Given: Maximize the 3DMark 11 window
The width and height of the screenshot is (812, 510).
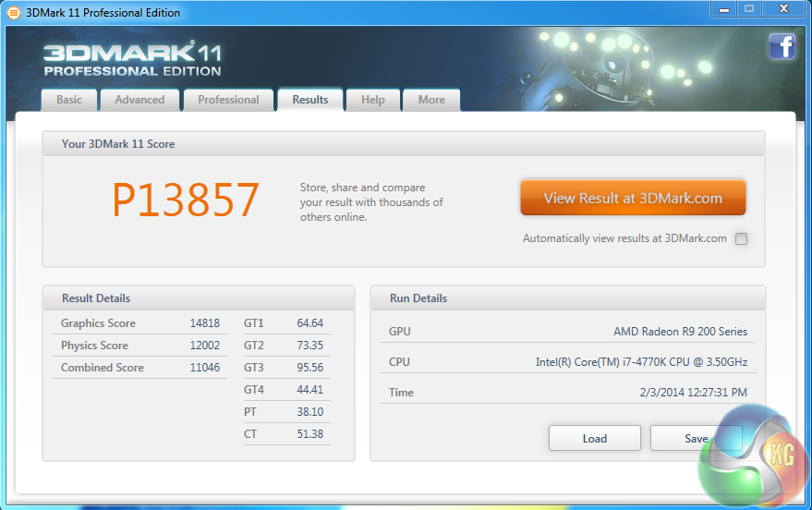Looking at the screenshot, I should pos(749,9).
